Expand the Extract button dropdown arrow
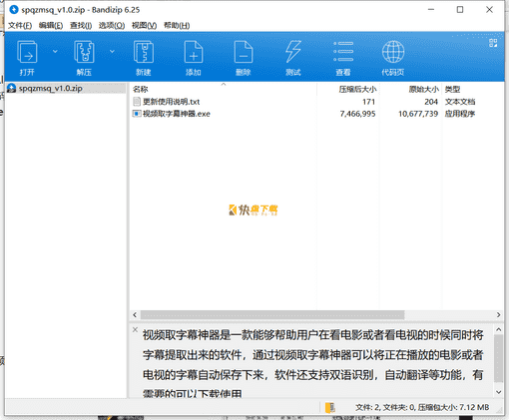509x420 pixels. [112, 51]
